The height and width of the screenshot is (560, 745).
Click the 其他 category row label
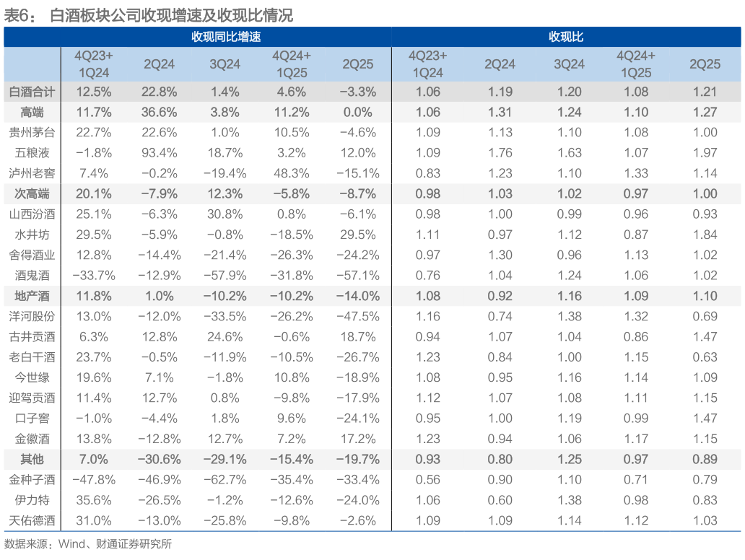pyautogui.click(x=32, y=459)
